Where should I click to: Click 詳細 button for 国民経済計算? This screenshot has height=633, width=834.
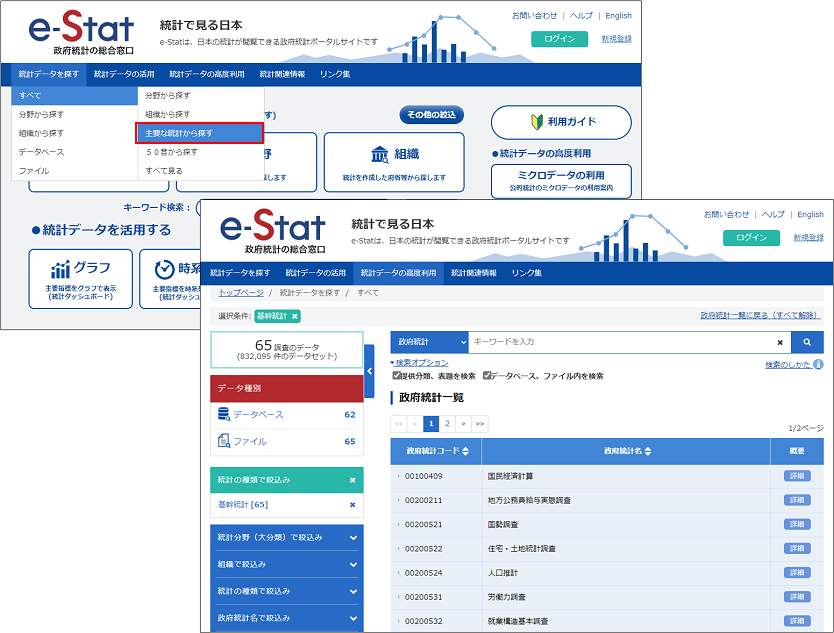click(x=797, y=476)
